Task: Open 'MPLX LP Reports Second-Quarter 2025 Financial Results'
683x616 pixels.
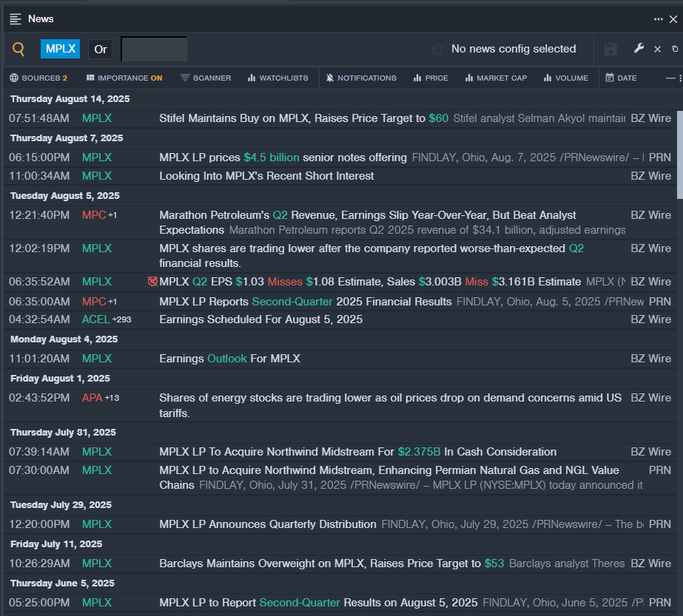Action: (306, 302)
